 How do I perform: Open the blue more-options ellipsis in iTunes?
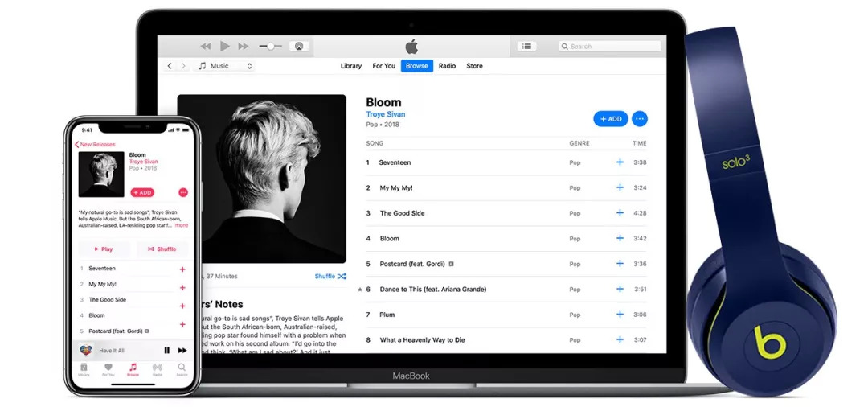(640, 119)
